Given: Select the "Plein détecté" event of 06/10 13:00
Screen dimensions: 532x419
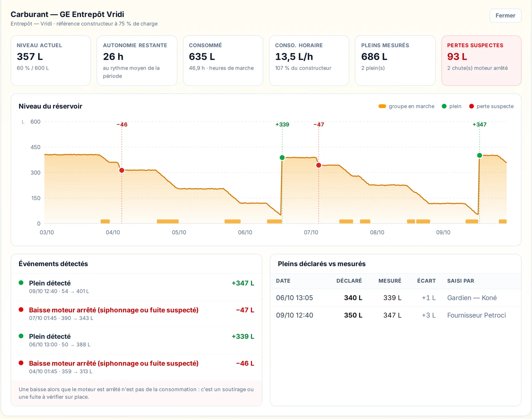Looking at the screenshot, I should (136, 340).
